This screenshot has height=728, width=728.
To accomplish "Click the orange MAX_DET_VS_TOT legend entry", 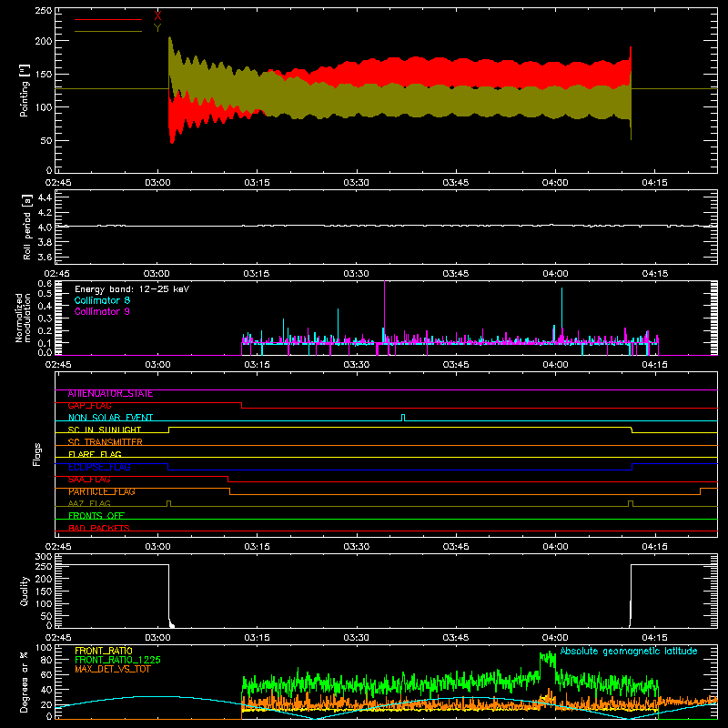I will point(113,669).
